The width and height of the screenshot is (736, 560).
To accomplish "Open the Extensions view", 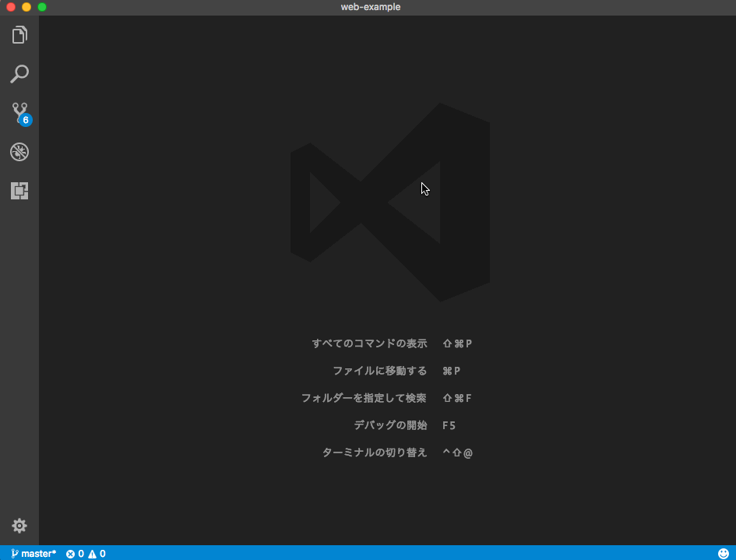I will (19, 191).
